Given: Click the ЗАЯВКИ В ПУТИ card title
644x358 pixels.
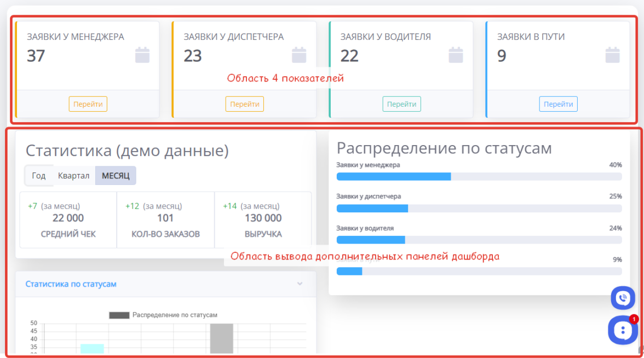Looking at the screenshot, I should pos(531,37).
